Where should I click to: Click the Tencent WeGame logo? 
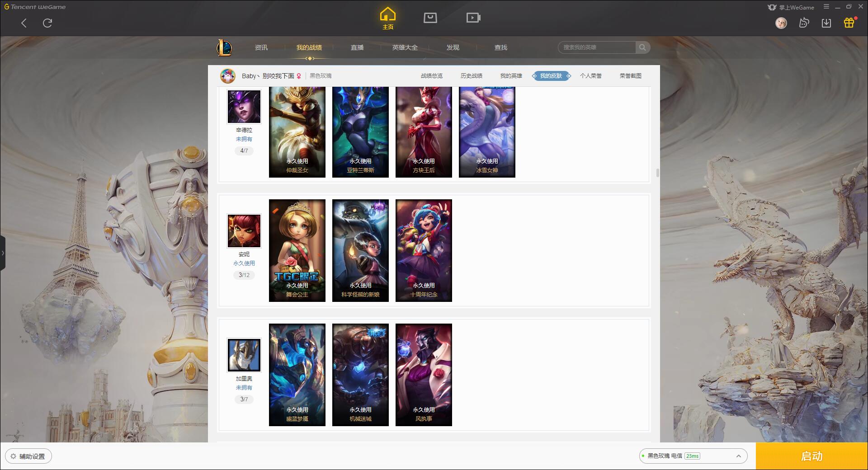pos(35,7)
